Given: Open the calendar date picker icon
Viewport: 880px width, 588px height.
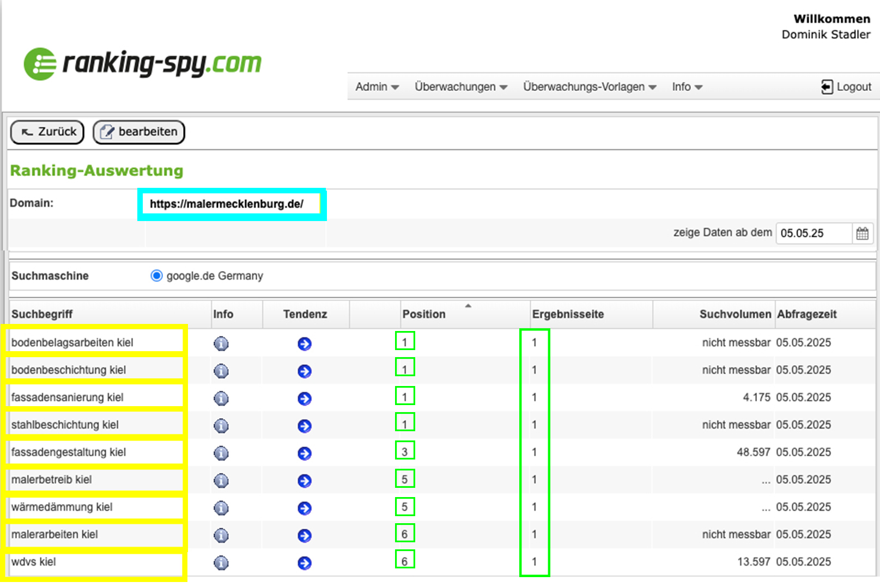Looking at the screenshot, I should (862, 234).
